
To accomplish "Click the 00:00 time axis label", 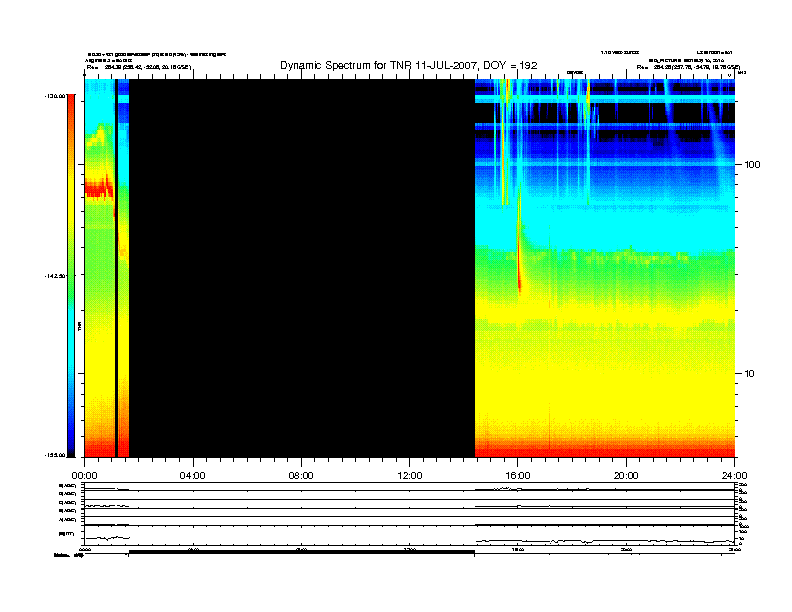I will pos(84,476).
